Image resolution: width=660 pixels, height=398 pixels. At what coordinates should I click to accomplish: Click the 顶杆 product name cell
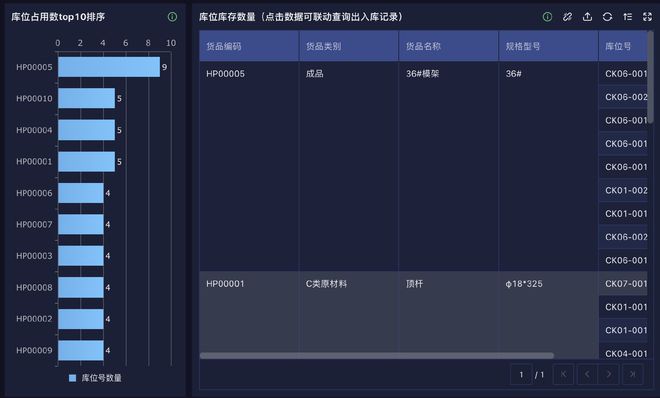[449, 312]
